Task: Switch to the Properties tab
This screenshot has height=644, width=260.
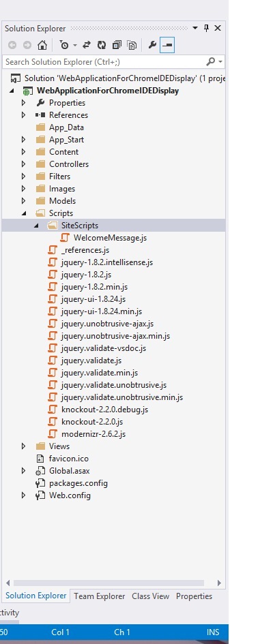Action: (194, 596)
